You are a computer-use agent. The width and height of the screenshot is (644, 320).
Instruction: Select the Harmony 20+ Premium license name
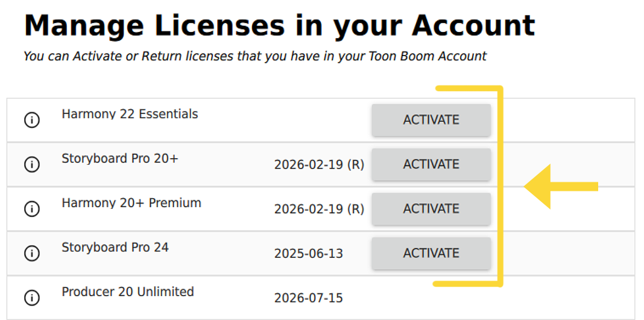131,203
